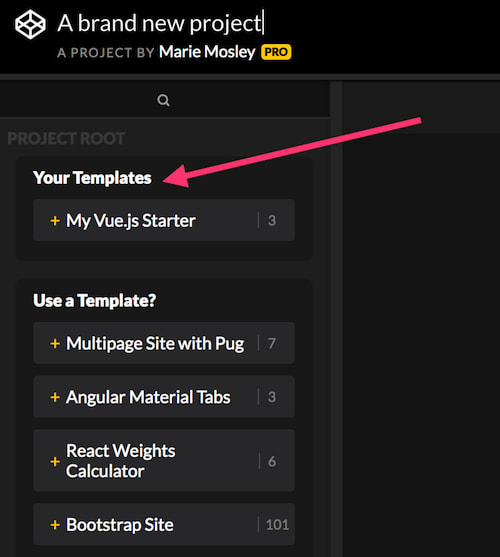Click the Use a Template? heading
The width and height of the screenshot is (500, 557).
click(94, 301)
